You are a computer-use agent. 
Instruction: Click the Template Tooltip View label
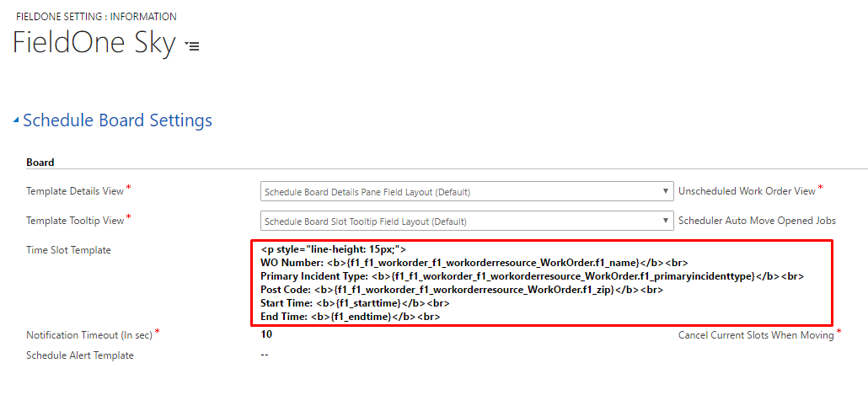(75, 220)
